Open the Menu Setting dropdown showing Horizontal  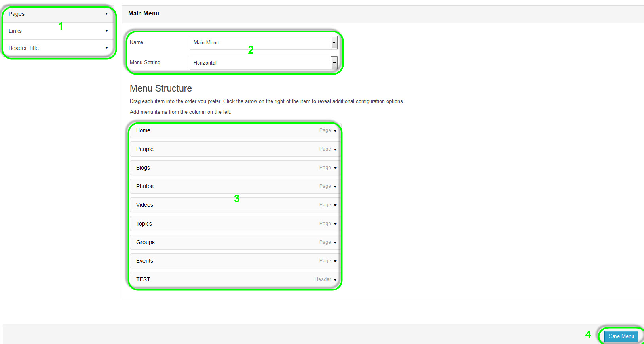(x=334, y=63)
